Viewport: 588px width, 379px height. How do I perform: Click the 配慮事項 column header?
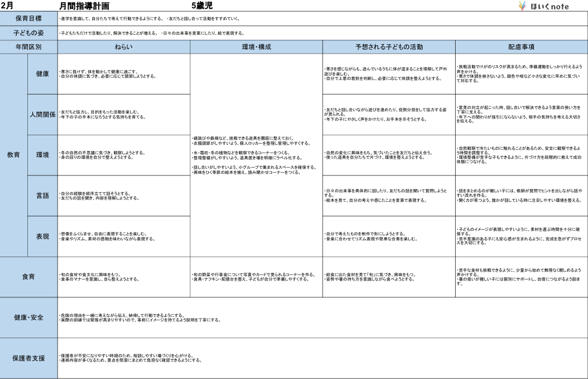tap(521, 48)
